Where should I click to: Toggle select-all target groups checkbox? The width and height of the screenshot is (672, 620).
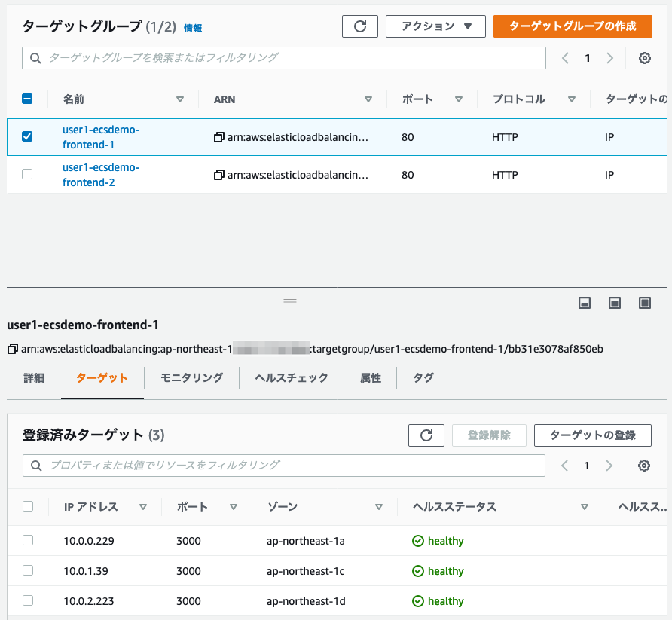pos(27,99)
